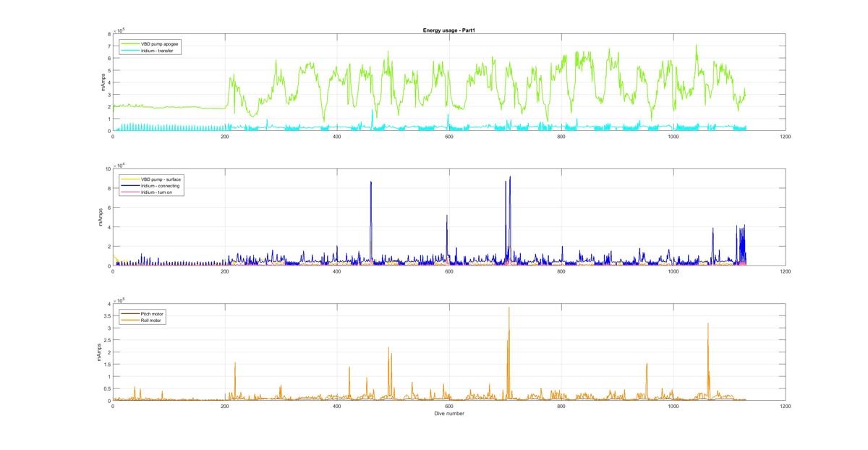Click y-tick '3.5' on the bottom plot
Image resolution: width=868 pixels, height=450 pixels.
(x=108, y=316)
